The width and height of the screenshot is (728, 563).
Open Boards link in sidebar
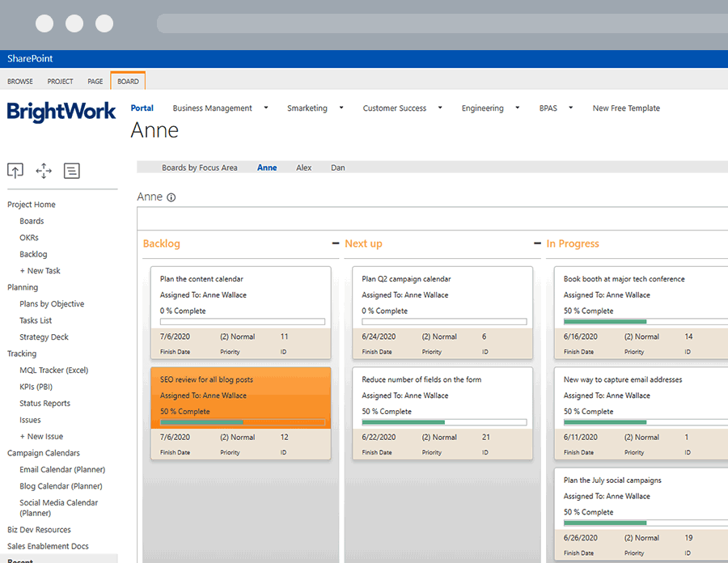[32, 221]
